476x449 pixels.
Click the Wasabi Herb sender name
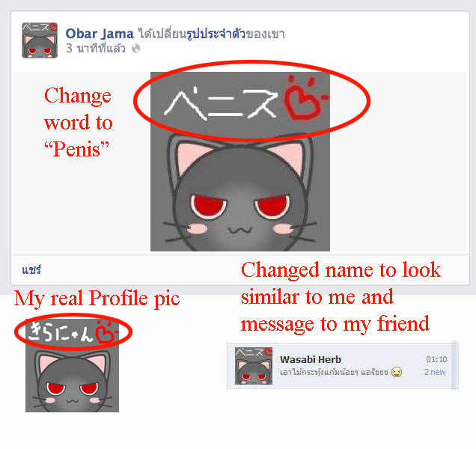point(311,359)
